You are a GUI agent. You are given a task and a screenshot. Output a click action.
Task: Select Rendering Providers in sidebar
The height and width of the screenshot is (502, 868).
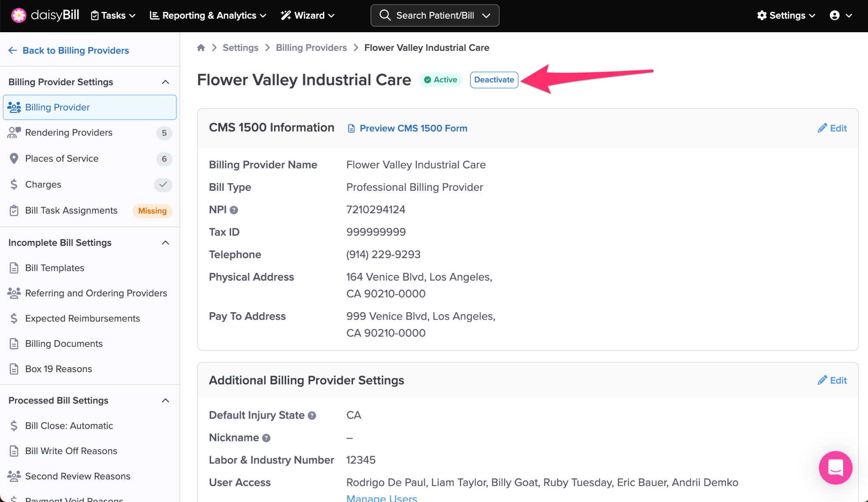point(69,133)
